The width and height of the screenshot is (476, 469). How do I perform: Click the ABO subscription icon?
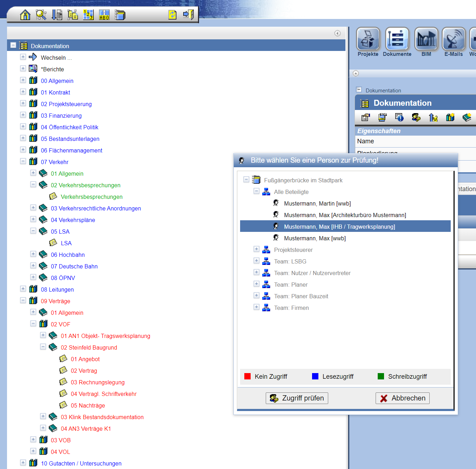tap(104, 15)
